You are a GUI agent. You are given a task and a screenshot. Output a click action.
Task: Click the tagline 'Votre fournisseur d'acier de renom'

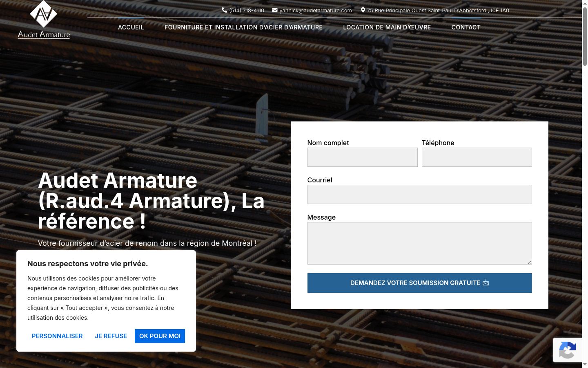[x=147, y=243]
